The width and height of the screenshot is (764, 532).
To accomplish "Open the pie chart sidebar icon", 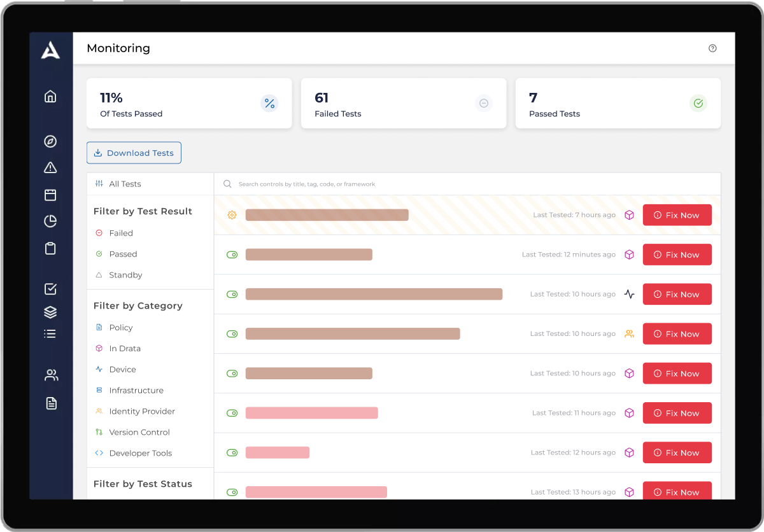I will tap(50, 221).
